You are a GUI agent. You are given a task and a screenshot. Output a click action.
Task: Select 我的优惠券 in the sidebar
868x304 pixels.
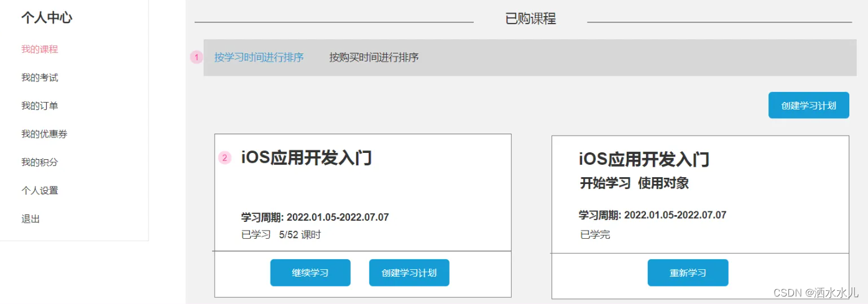pyautogui.click(x=44, y=134)
